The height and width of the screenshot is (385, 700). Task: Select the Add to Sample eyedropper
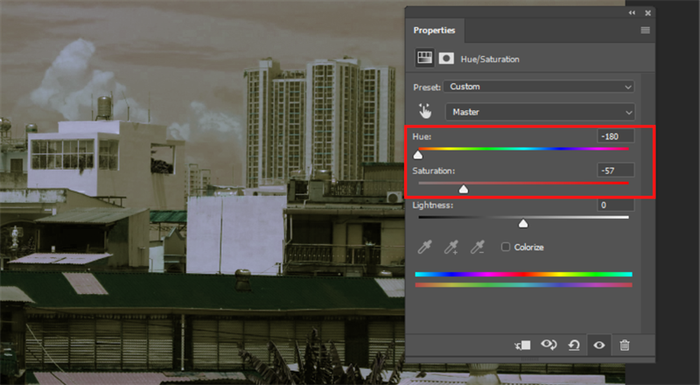451,247
